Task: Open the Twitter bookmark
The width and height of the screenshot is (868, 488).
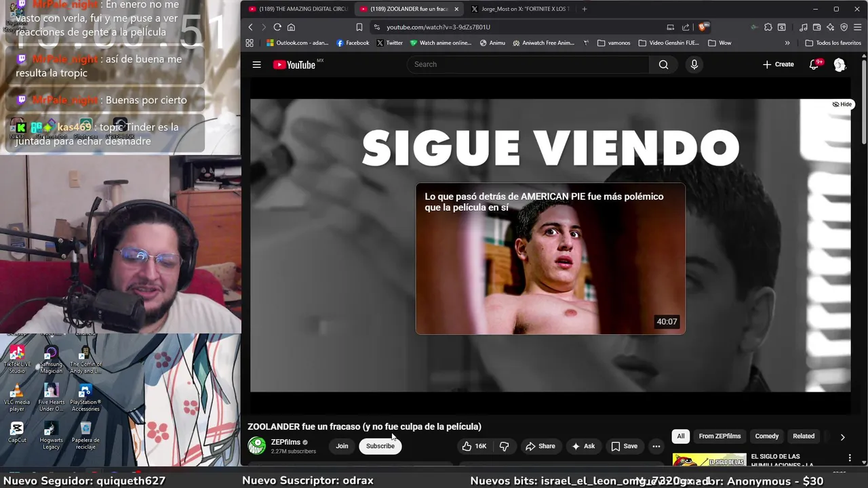Action: 389,43
